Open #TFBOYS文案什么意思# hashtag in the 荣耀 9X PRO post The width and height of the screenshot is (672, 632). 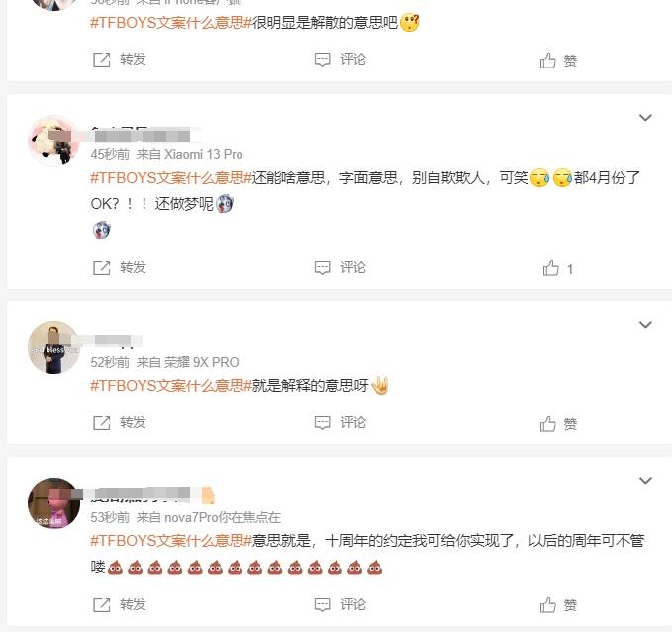pyautogui.click(x=170, y=386)
